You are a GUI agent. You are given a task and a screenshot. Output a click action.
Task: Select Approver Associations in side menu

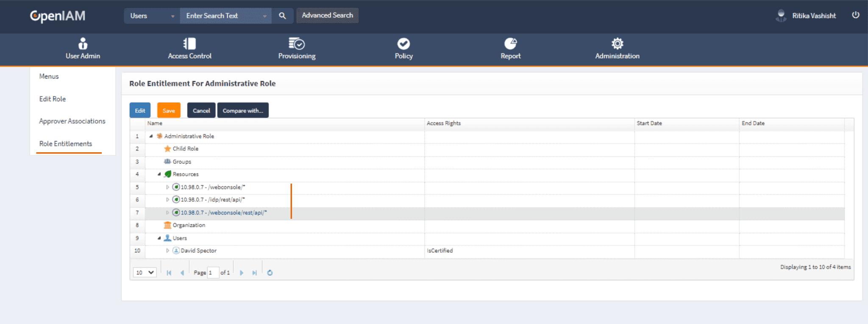[72, 121]
